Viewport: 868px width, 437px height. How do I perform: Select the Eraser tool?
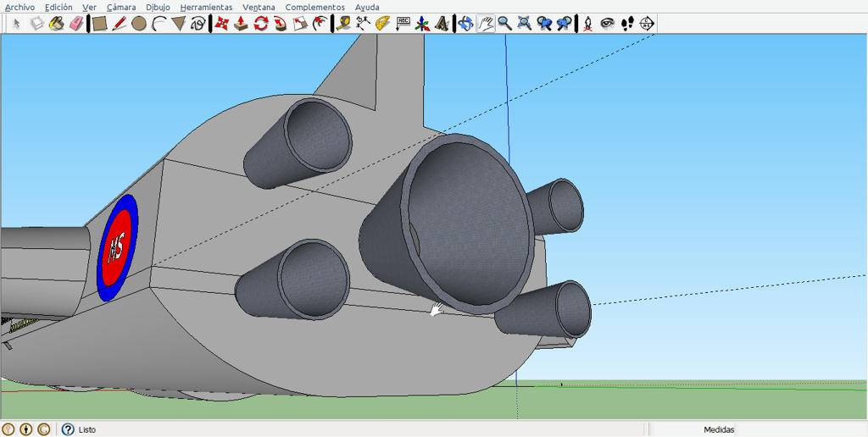(76, 23)
